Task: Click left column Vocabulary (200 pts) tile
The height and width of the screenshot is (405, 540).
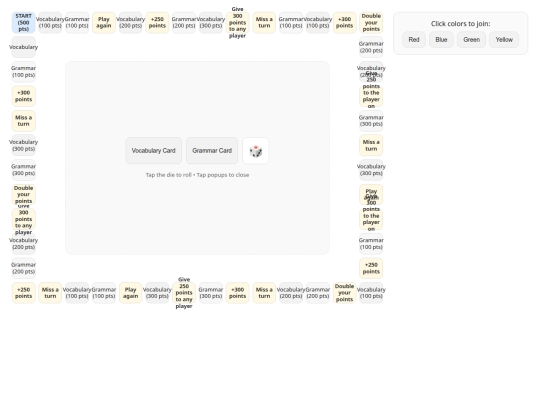Action: (x=23, y=244)
